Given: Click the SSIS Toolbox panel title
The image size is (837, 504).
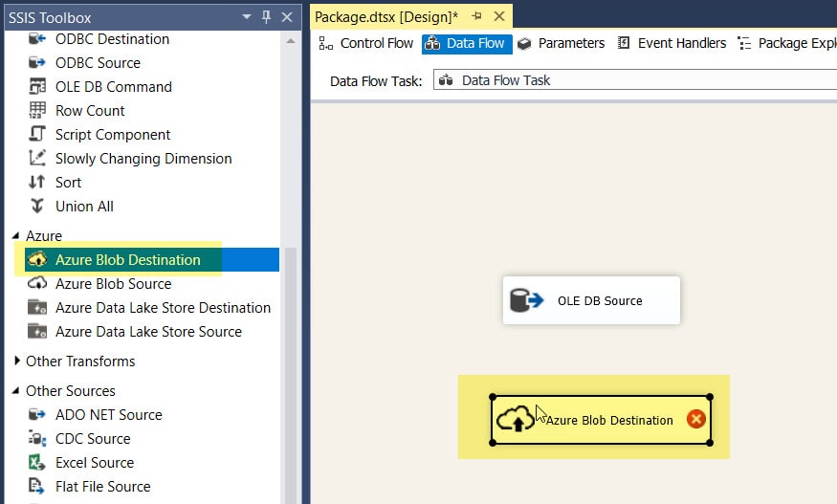Looking at the screenshot, I should point(50,17).
